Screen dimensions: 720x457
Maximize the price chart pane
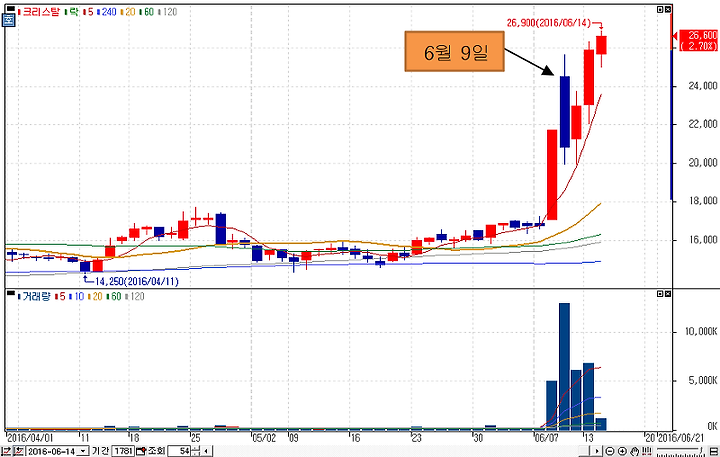point(660,9)
